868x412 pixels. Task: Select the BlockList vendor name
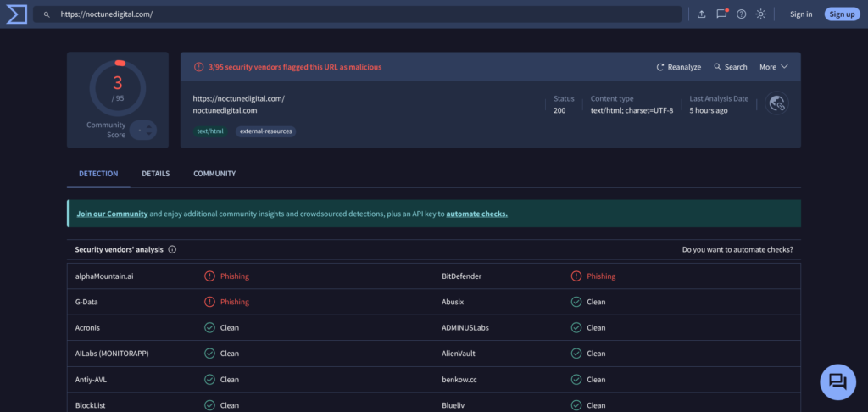tap(90, 405)
